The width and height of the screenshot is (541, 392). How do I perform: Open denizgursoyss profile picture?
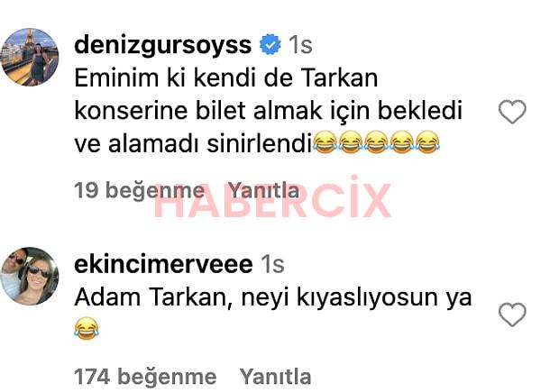(x=30, y=57)
